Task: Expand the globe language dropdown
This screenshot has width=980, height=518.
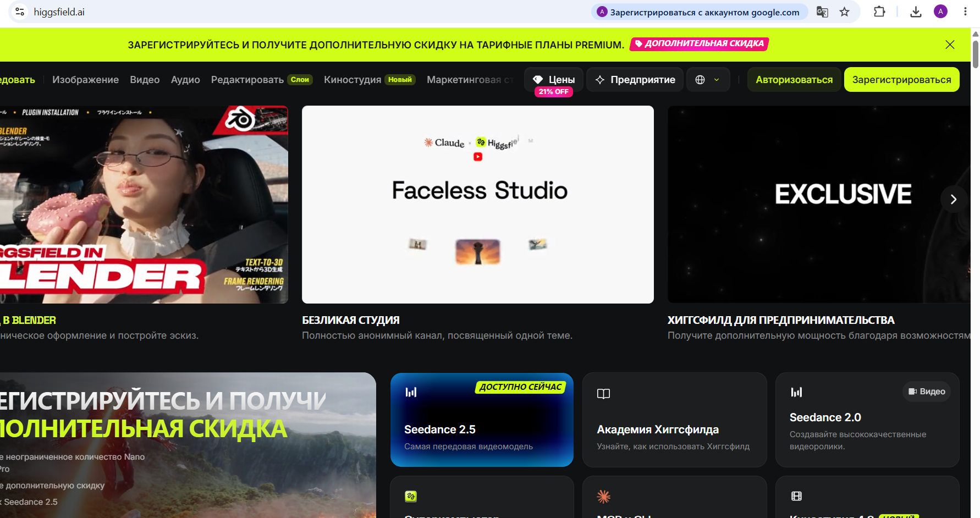Action: tap(708, 80)
